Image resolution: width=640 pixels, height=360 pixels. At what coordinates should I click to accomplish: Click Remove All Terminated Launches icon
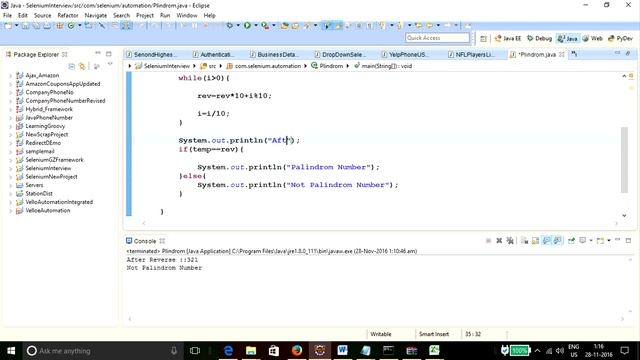[510, 241]
